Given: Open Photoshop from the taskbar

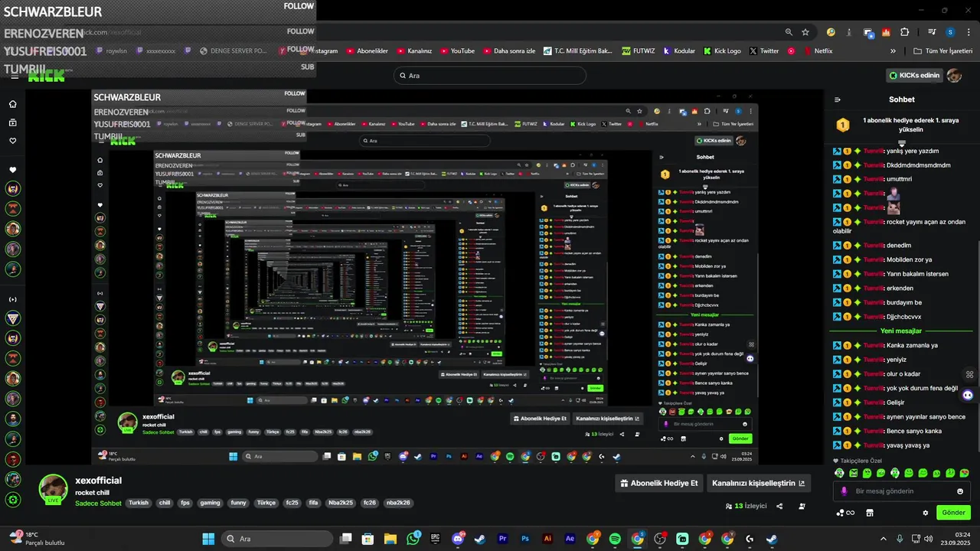Looking at the screenshot, I should click(525, 539).
